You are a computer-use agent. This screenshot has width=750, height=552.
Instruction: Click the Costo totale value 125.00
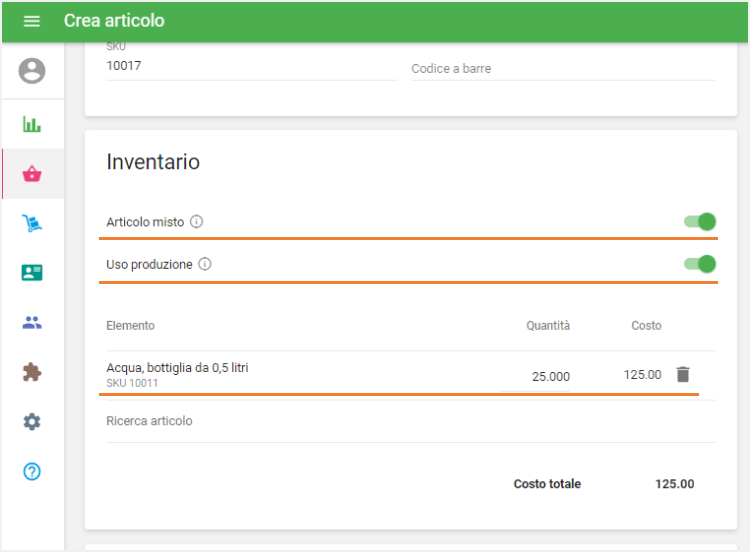tap(674, 484)
